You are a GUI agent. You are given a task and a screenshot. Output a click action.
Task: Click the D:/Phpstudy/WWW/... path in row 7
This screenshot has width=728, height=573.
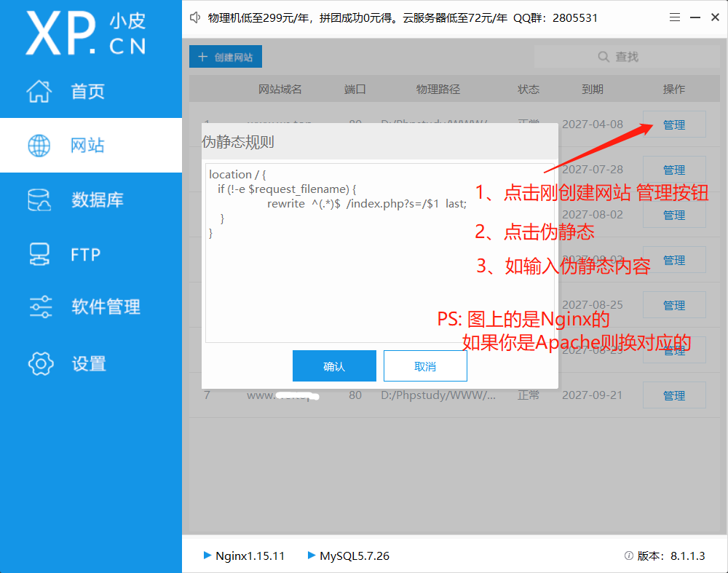point(438,395)
